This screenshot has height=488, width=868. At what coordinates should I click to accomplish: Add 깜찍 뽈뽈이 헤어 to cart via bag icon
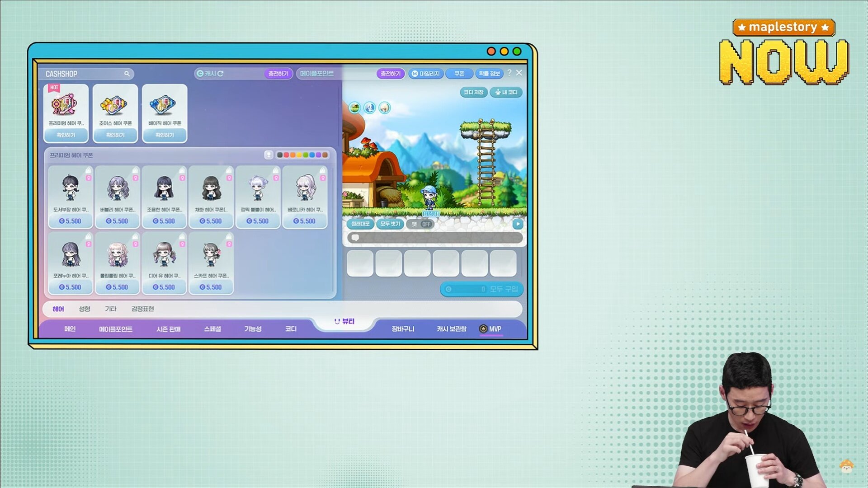click(x=276, y=170)
